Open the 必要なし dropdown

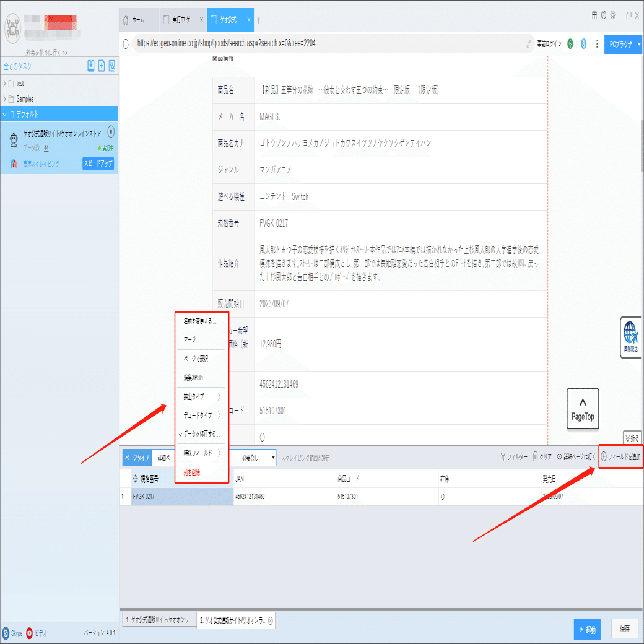253,458
